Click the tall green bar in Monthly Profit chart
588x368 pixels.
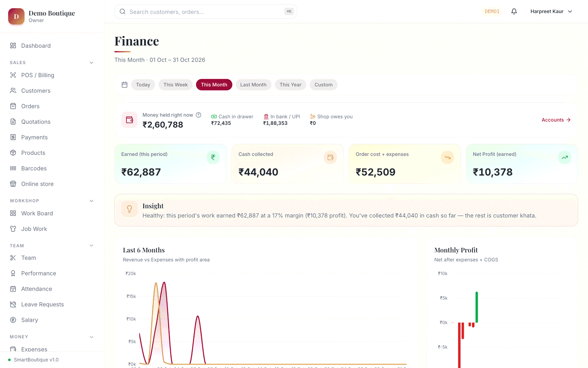point(477,307)
